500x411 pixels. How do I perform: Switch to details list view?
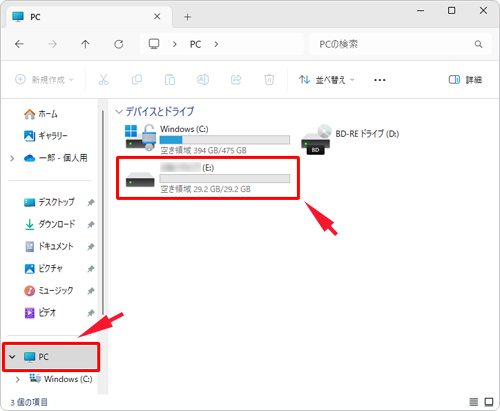[x=473, y=402]
